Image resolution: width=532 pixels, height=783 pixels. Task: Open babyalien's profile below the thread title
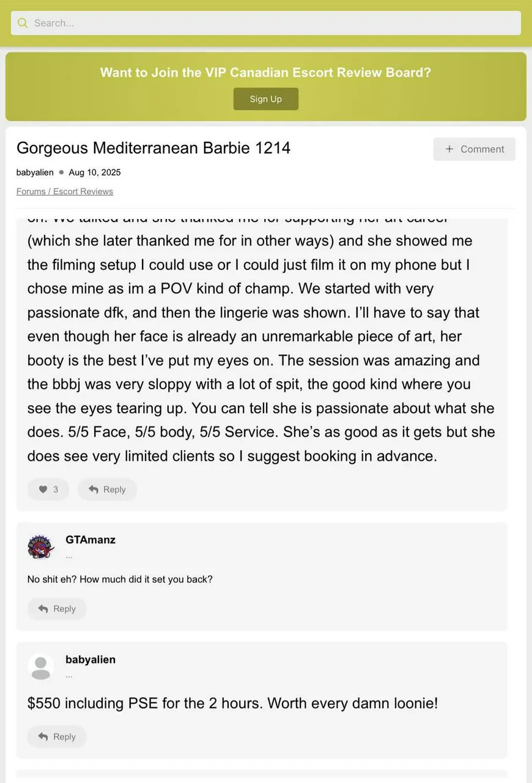coord(35,173)
